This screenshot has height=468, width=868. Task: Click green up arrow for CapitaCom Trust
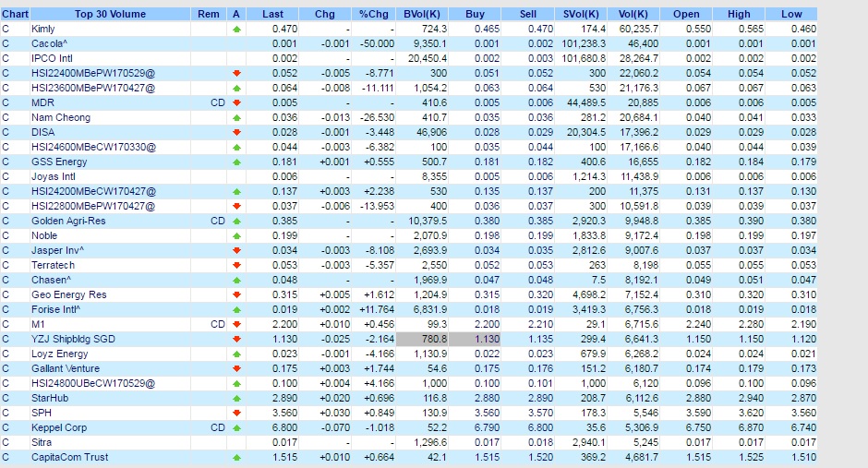(236, 458)
